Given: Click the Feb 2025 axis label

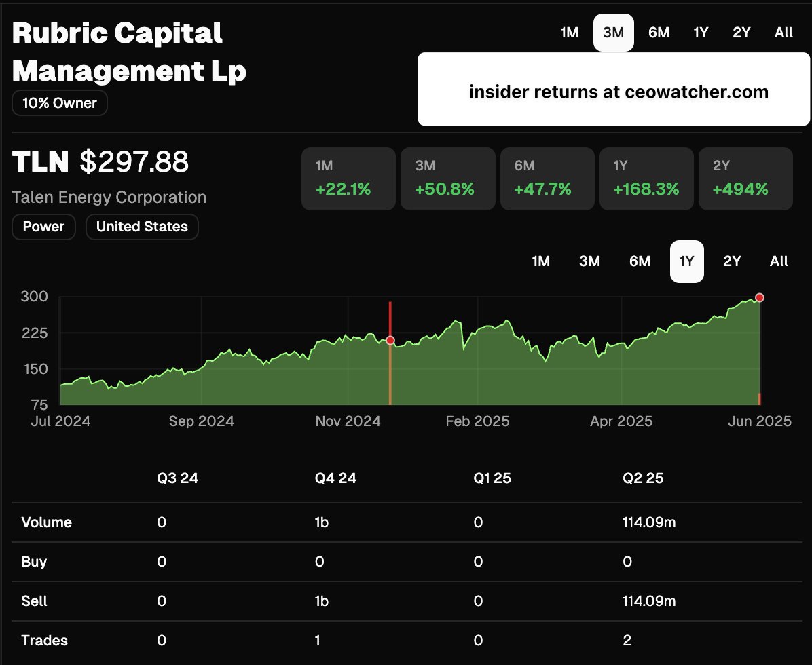Looking at the screenshot, I should 477,421.
